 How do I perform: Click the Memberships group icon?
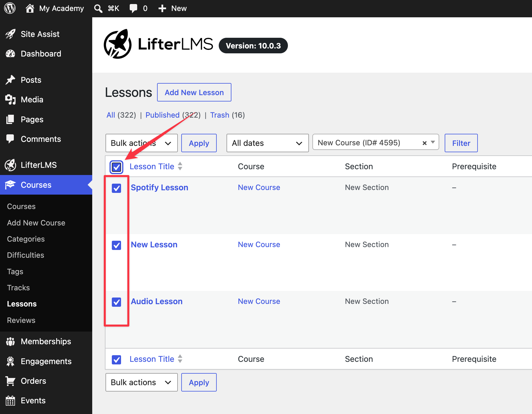[10, 341]
